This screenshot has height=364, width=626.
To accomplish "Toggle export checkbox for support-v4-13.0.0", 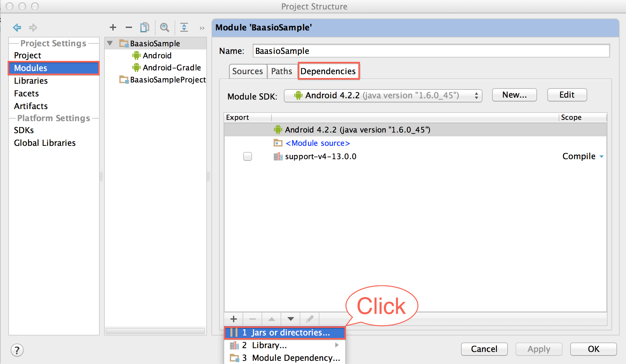I will [248, 156].
